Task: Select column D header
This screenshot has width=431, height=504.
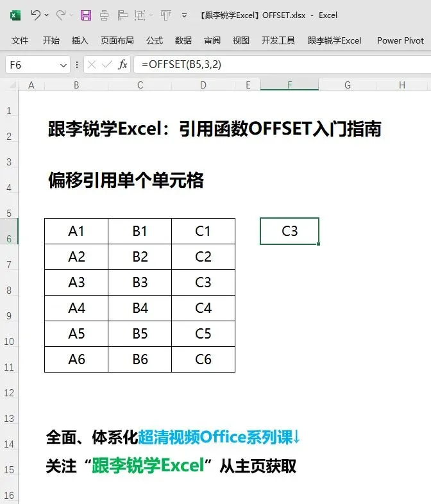Action: [x=203, y=85]
